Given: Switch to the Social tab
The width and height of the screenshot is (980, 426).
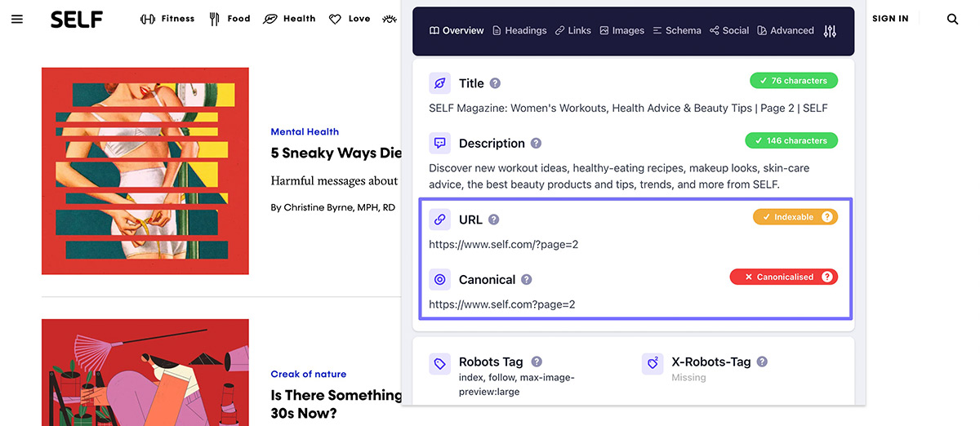Looking at the screenshot, I should pos(729,30).
